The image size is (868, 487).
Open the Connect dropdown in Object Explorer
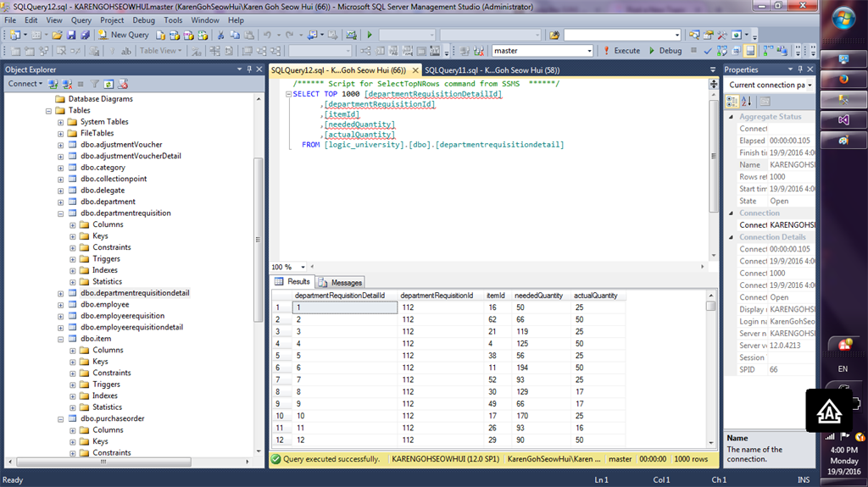coord(24,84)
